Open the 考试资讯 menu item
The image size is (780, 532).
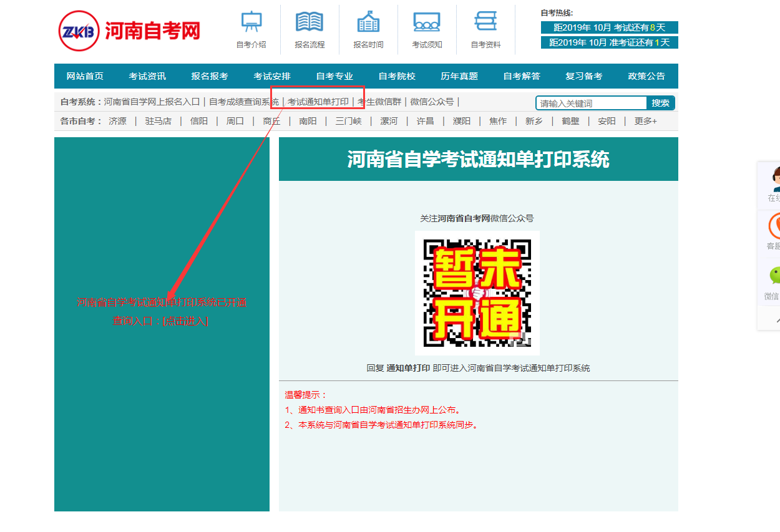(147, 76)
